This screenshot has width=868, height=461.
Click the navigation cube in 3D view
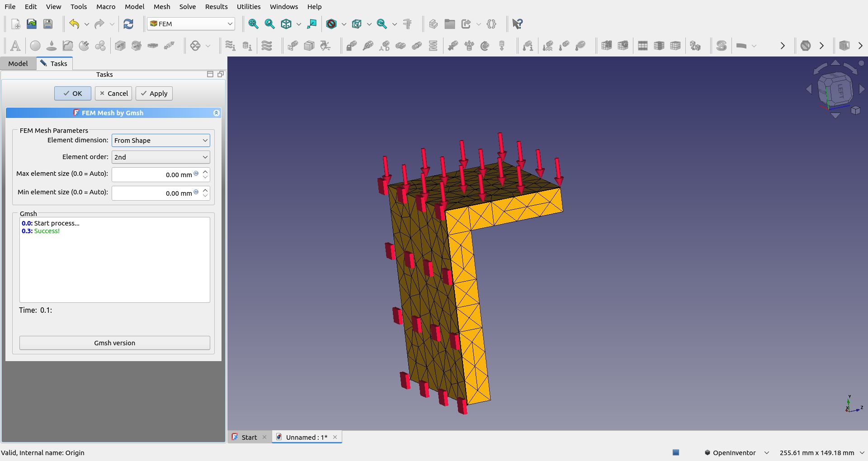point(835,89)
